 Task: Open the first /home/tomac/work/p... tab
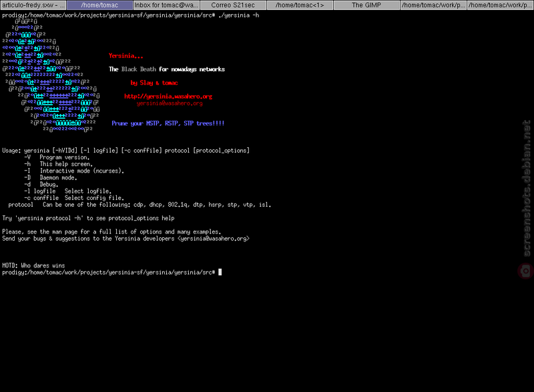click(433, 5)
